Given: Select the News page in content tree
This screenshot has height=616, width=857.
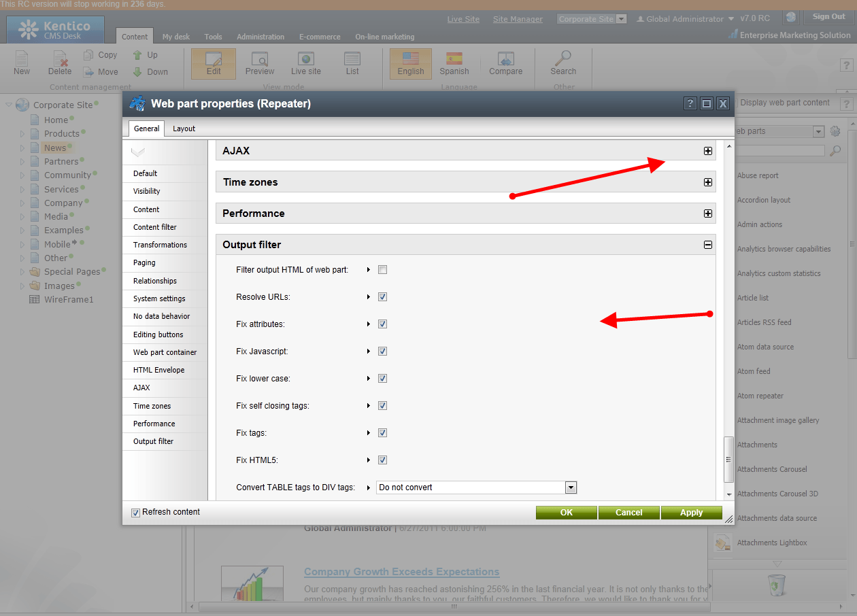Looking at the screenshot, I should (x=55, y=148).
